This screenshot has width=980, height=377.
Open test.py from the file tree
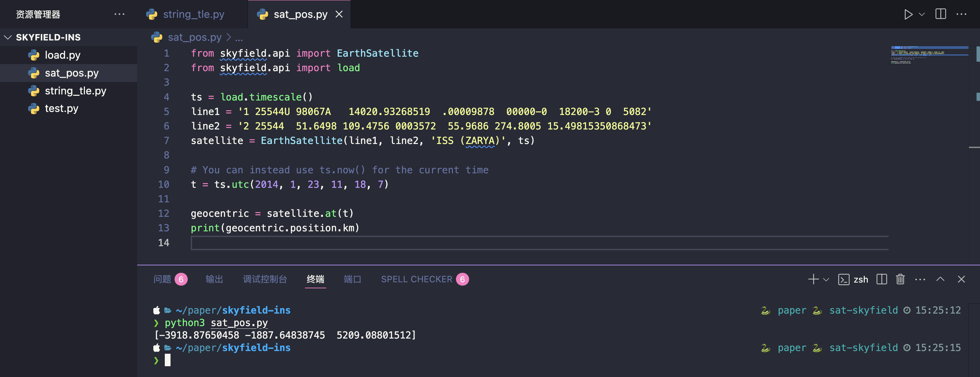(61, 109)
